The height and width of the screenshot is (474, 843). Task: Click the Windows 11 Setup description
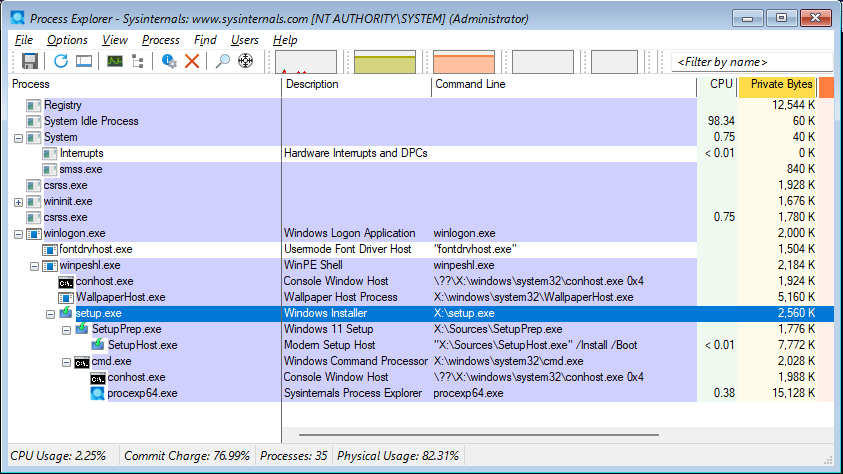[x=328, y=329]
